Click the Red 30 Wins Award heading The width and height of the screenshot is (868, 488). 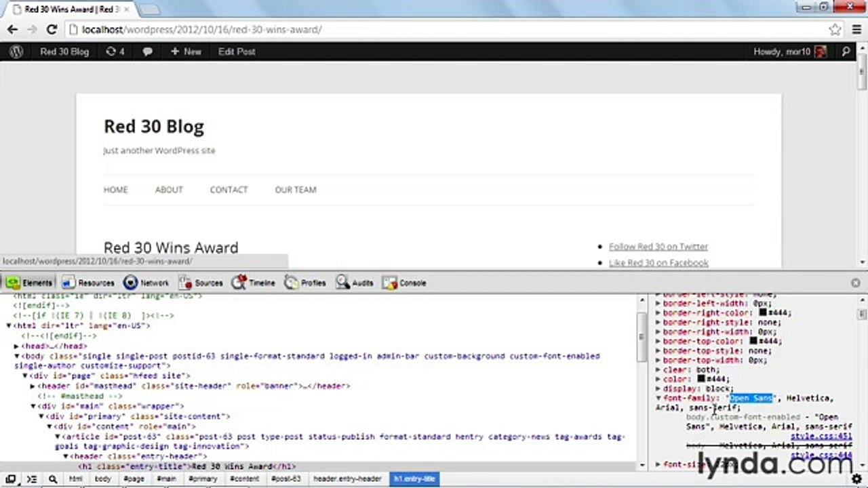pyautogui.click(x=171, y=247)
